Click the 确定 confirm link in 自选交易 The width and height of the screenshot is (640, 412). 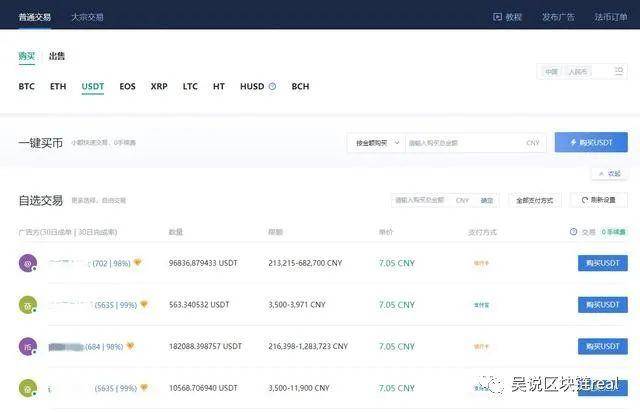point(487,200)
